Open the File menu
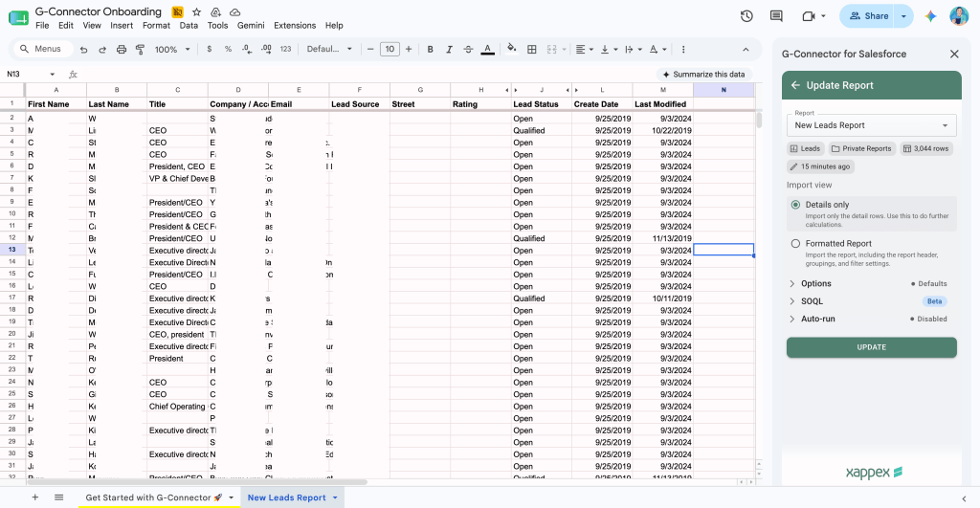 (42, 26)
